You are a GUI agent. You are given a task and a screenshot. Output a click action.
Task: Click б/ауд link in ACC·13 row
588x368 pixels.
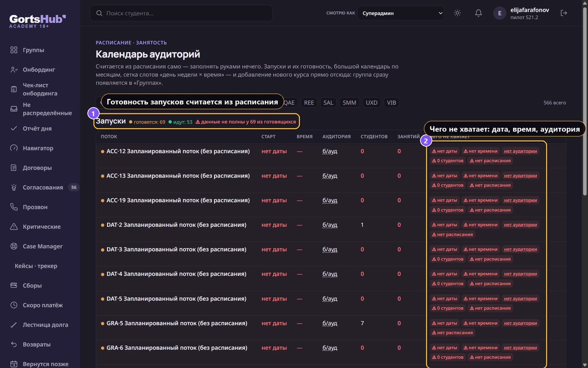pos(330,176)
